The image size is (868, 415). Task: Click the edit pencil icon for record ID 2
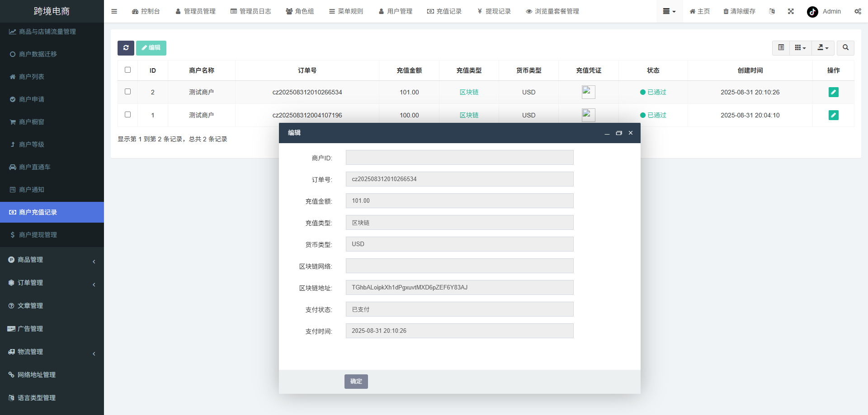pos(833,92)
